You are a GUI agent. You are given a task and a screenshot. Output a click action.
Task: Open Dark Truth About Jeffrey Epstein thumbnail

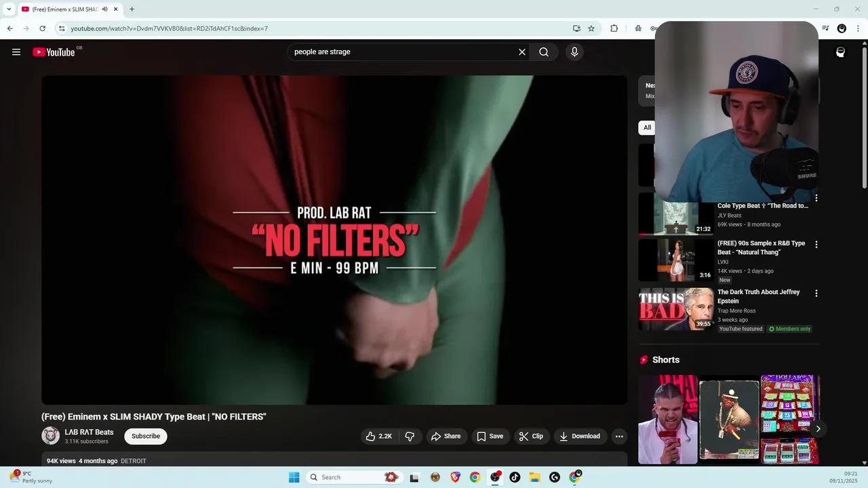(x=676, y=309)
